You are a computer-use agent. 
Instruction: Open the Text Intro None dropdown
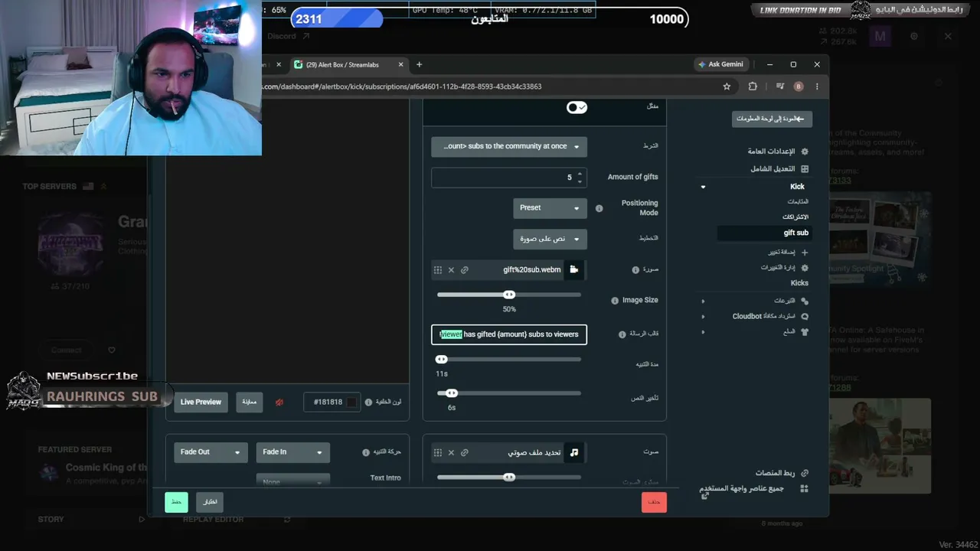point(293,481)
